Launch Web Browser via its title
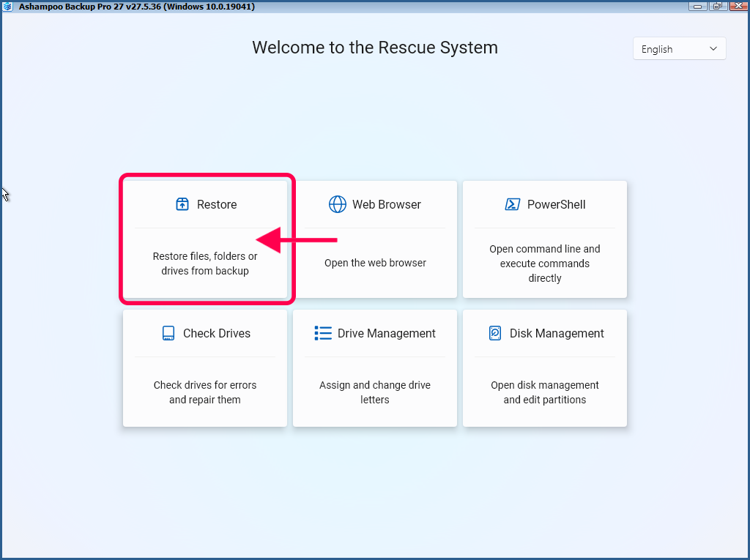Viewport: 750px width, 560px height. [387, 205]
